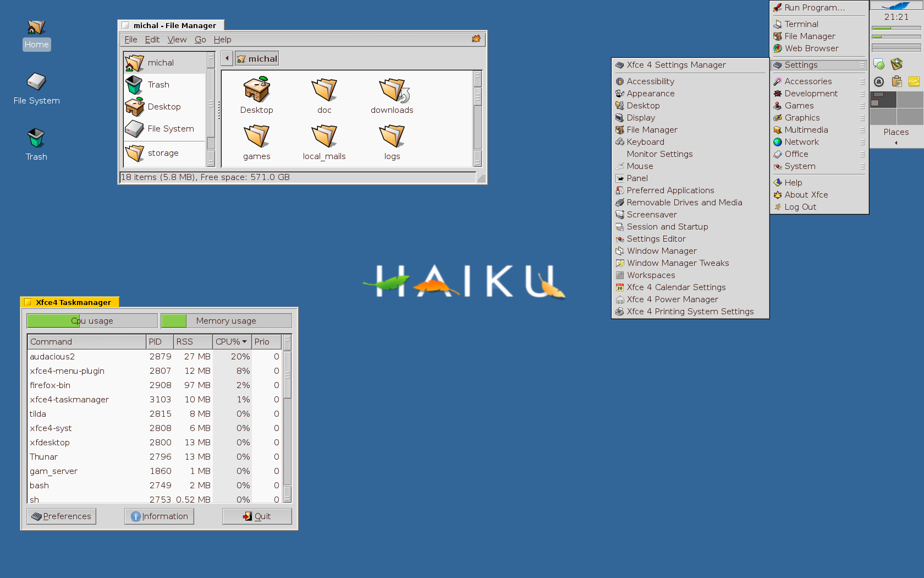Viewport: 924px width, 578px height.
Task: Click Quit button in Taskmanager
Action: coord(257,516)
